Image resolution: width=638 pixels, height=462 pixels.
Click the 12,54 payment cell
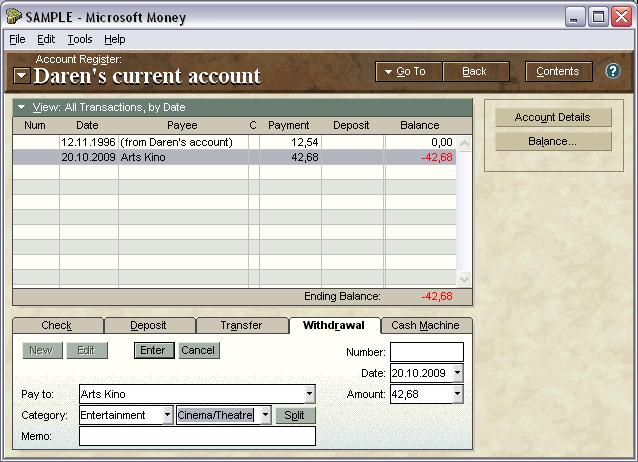point(291,142)
